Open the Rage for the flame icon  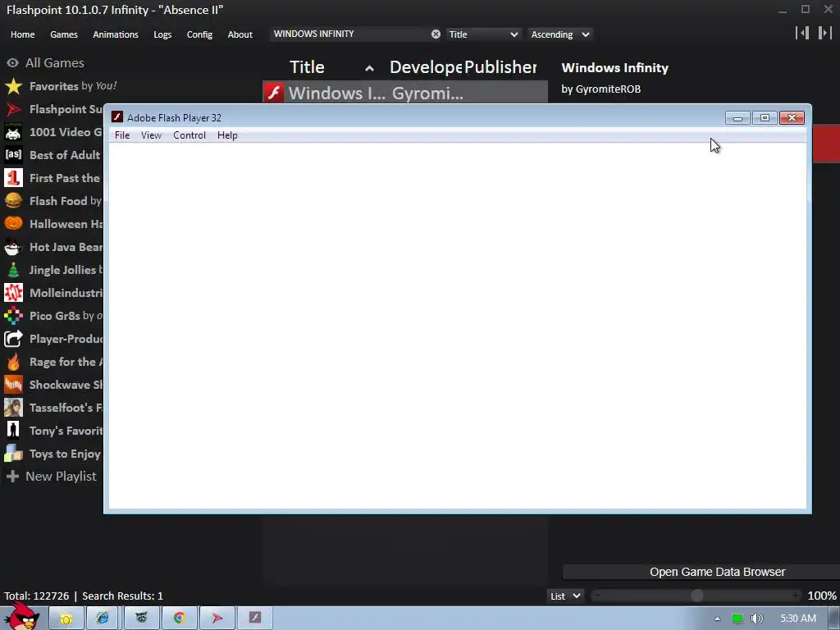tap(13, 362)
